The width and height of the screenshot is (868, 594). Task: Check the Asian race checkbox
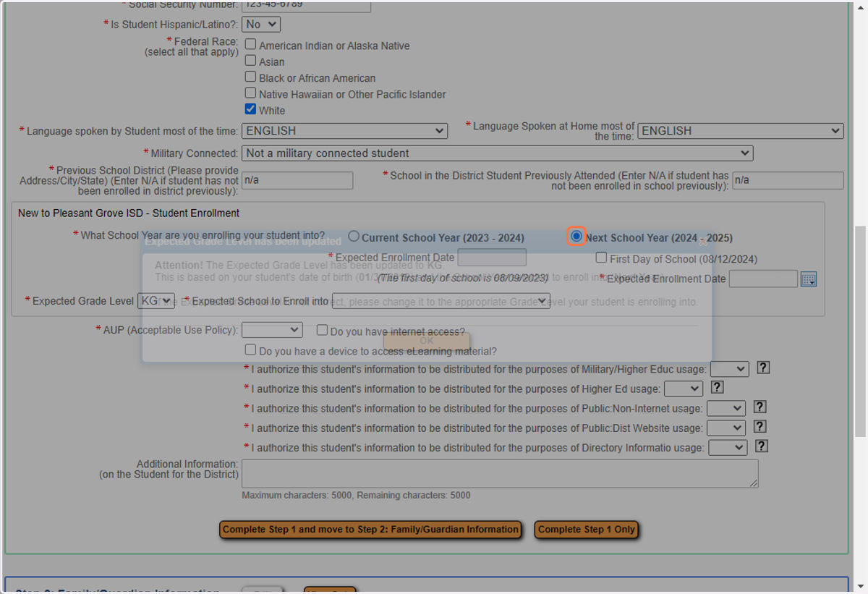[x=250, y=61]
